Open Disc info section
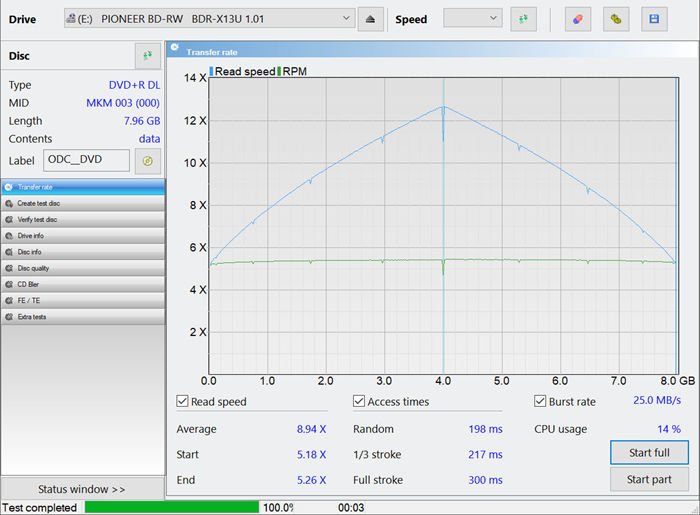This screenshot has height=515, width=700. 83,252
